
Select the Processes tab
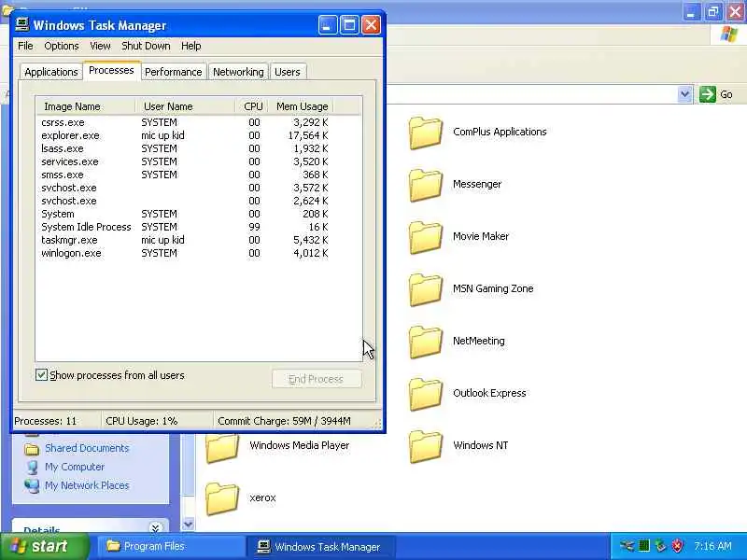pyautogui.click(x=111, y=71)
